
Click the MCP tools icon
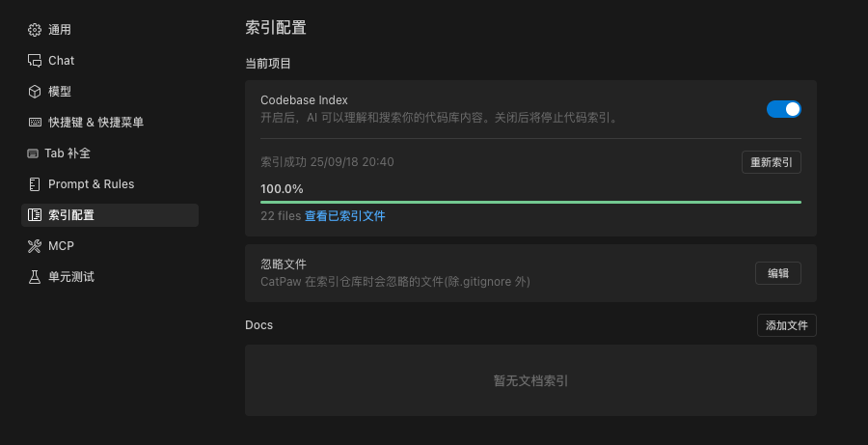pos(35,246)
